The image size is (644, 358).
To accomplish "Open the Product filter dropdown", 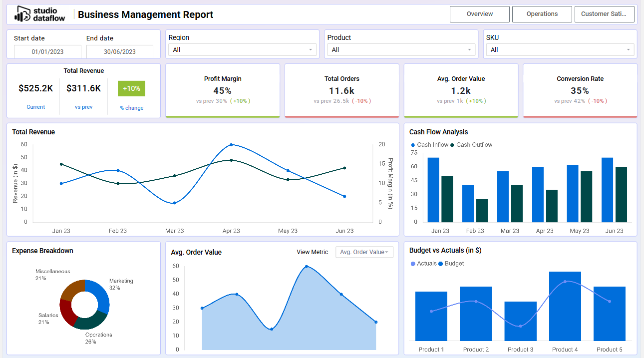I will pyautogui.click(x=401, y=49).
